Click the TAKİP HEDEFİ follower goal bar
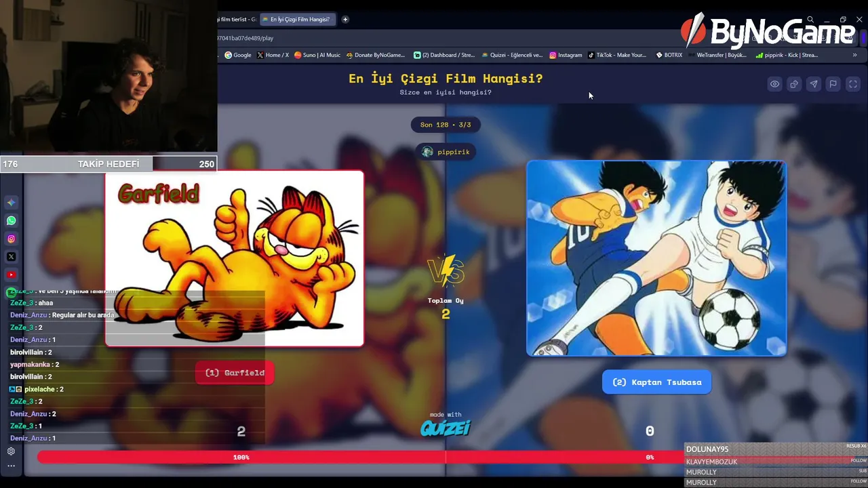The image size is (868, 488). [108, 164]
